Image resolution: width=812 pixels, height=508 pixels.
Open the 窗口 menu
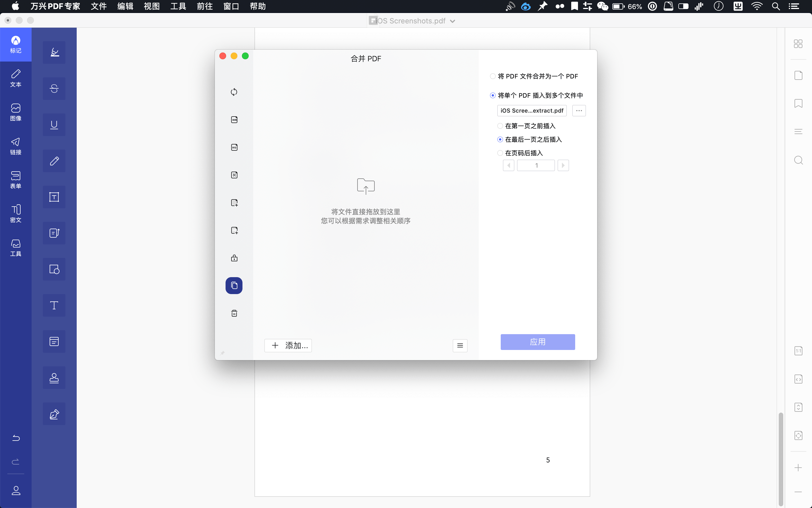[231, 6]
